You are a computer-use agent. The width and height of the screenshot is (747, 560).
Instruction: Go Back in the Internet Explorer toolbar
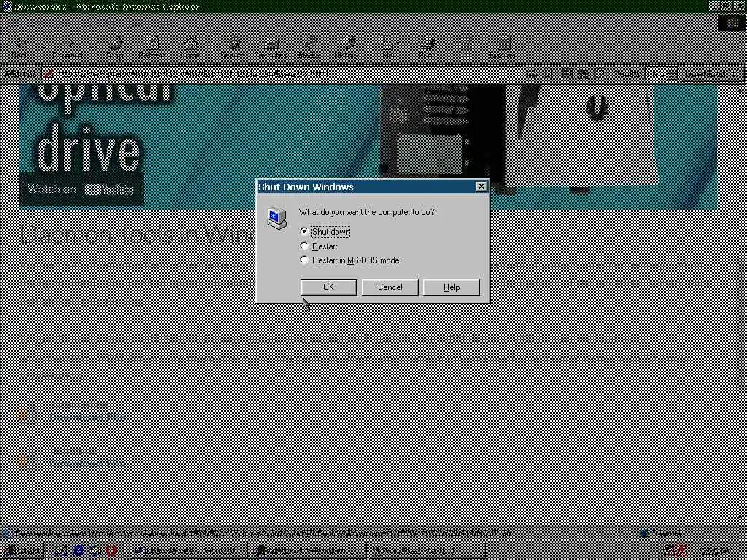[x=19, y=47]
